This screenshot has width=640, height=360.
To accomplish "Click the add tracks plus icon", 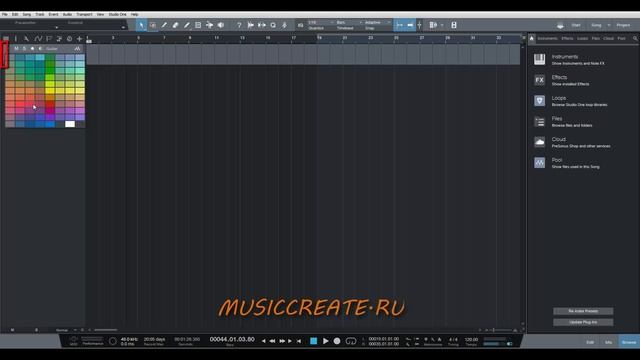I will click(80, 38).
